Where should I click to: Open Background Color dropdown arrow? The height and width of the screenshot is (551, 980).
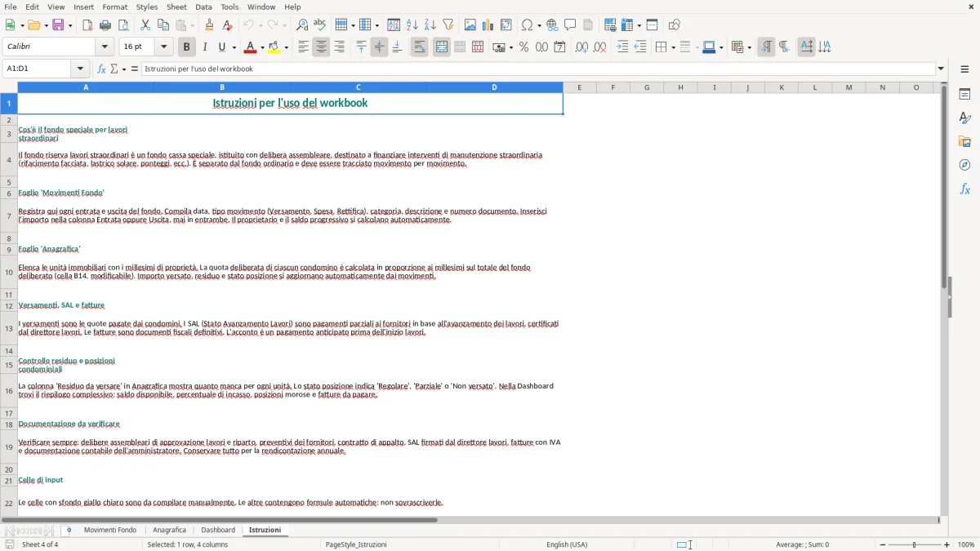pos(286,47)
